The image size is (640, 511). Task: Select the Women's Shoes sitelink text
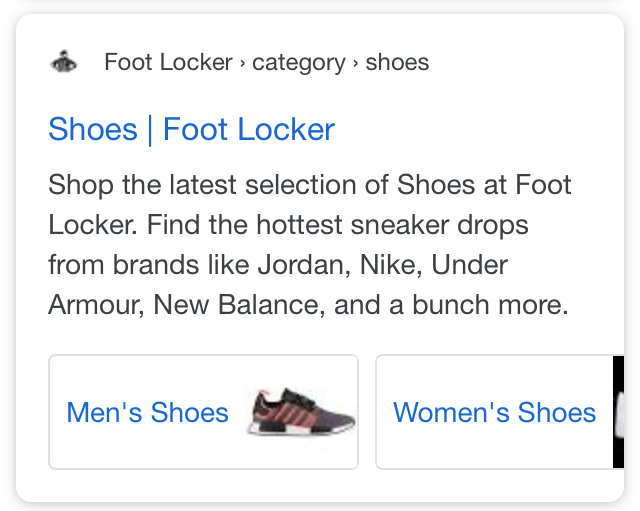494,413
